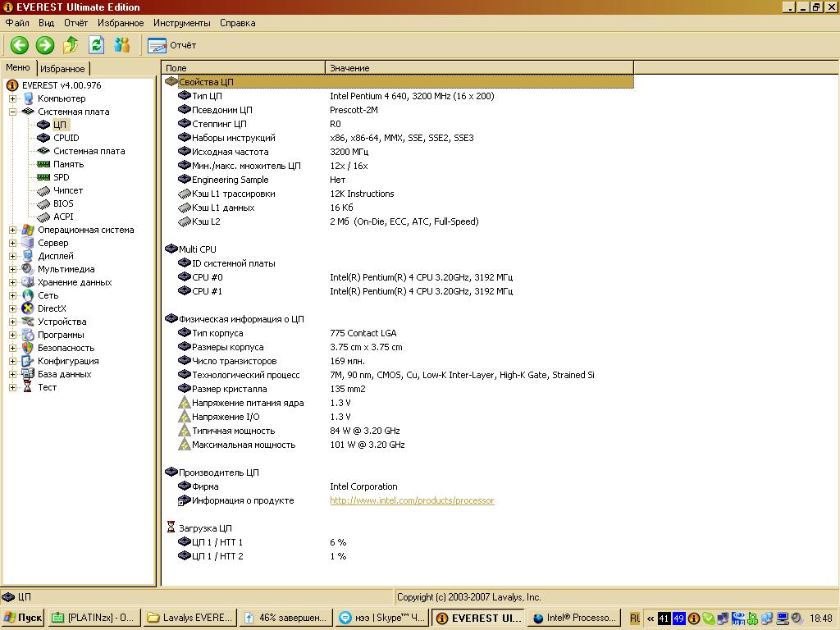Open the Избранное menu in the menu bar
Screen dimensions: 840x630
pyautogui.click(x=121, y=23)
